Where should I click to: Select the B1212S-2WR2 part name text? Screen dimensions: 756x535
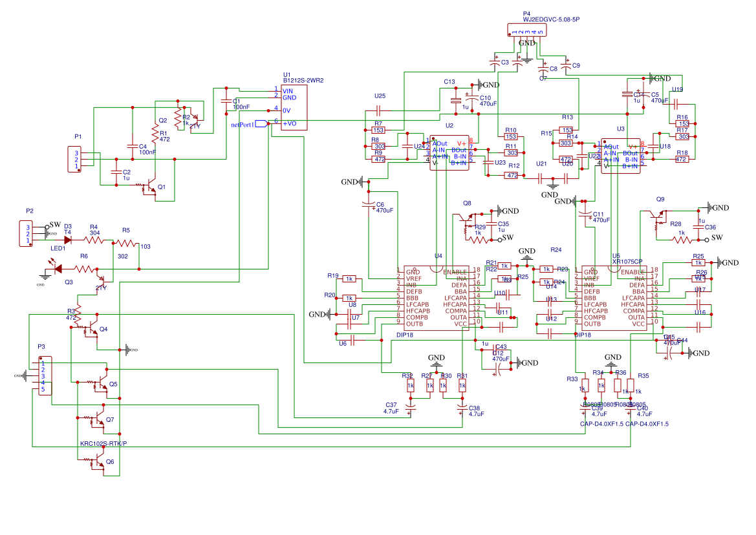pos(303,80)
